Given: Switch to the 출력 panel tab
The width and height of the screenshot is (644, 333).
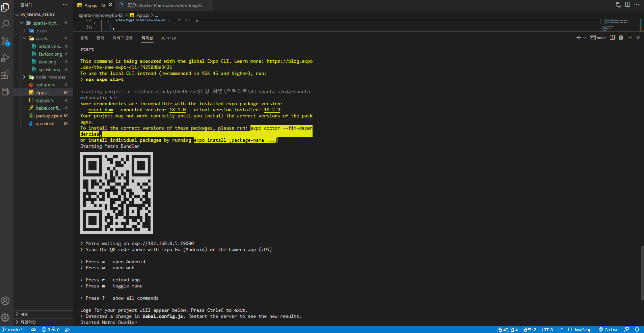Looking at the screenshot, I should (100, 38).
